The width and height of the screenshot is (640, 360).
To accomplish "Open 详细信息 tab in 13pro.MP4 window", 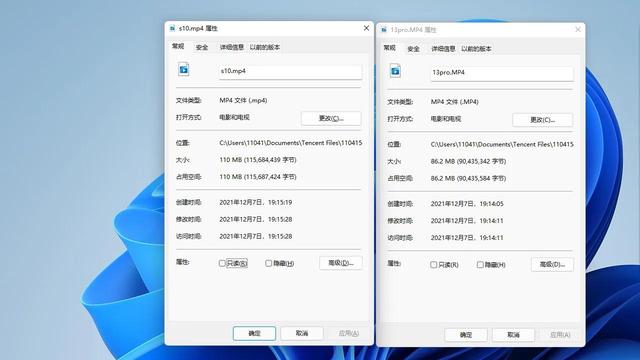I will (x=443, y=49).
